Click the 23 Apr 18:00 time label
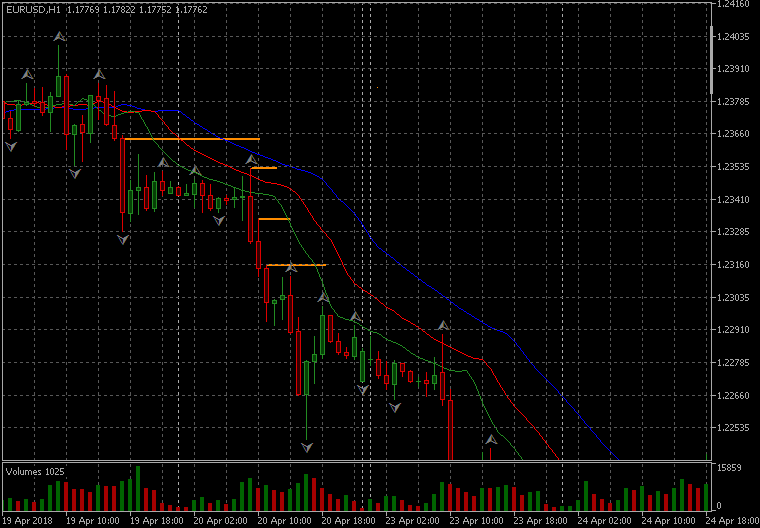 point(541,520)
